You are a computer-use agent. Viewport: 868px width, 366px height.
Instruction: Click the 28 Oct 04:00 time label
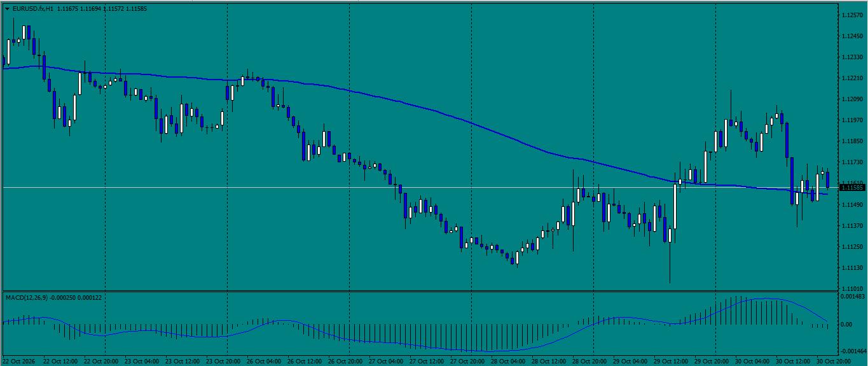tap(508, 361)
